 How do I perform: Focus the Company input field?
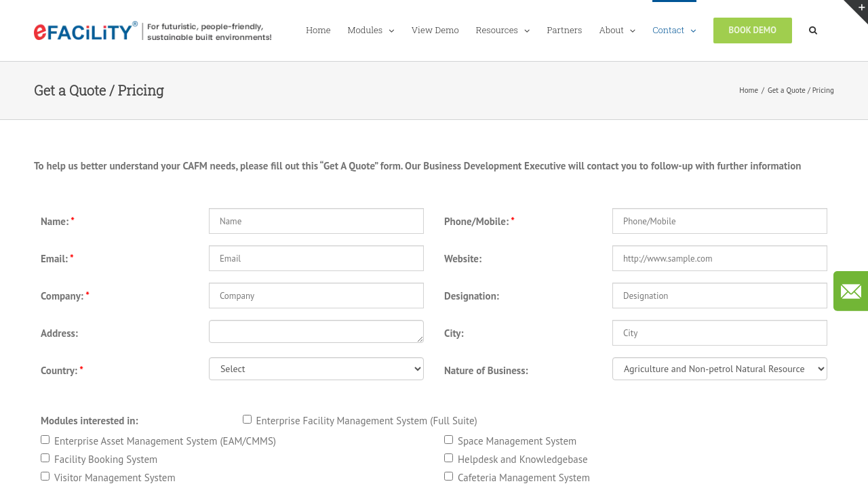[316, 296]
